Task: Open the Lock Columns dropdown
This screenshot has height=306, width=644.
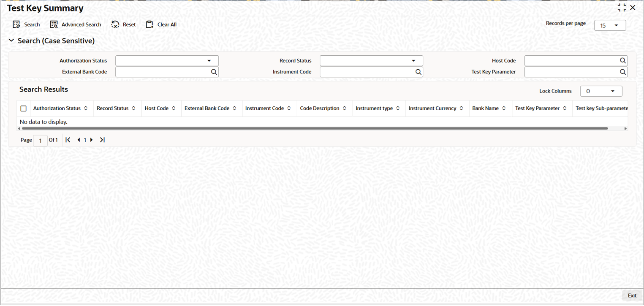Action: [601, 91]
